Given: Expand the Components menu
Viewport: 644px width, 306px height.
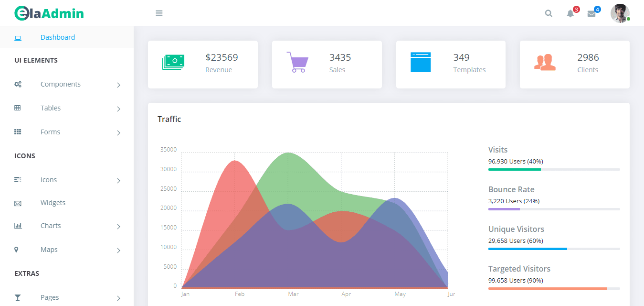Looking at the screenshot, I should click(x=118, y=85).
